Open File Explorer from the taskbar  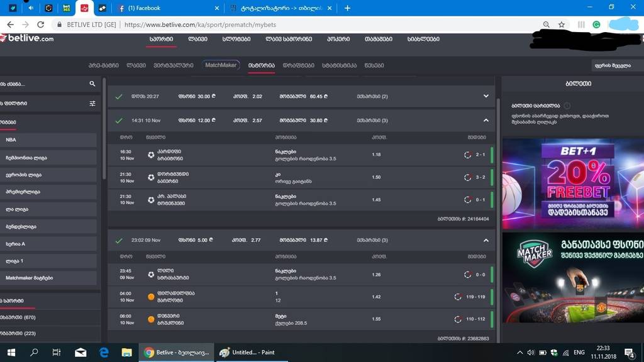click(126, 353)
